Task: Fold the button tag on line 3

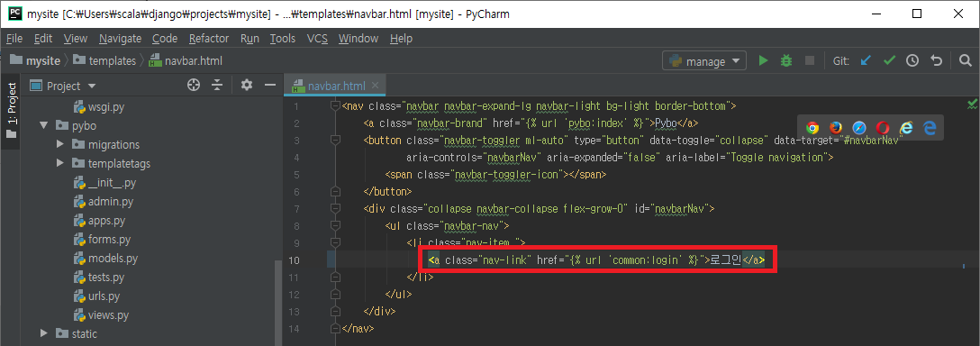Action: click(336, 141)
